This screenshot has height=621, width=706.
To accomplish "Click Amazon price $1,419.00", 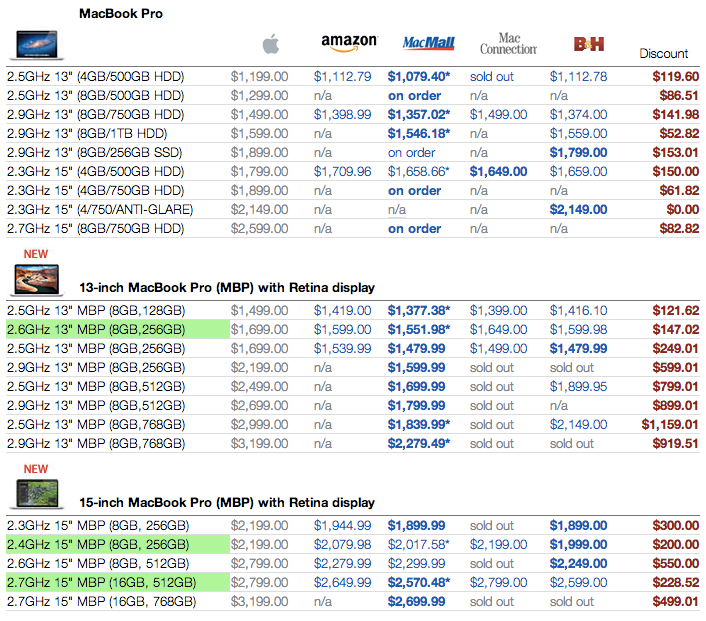I will click(342, 311).
